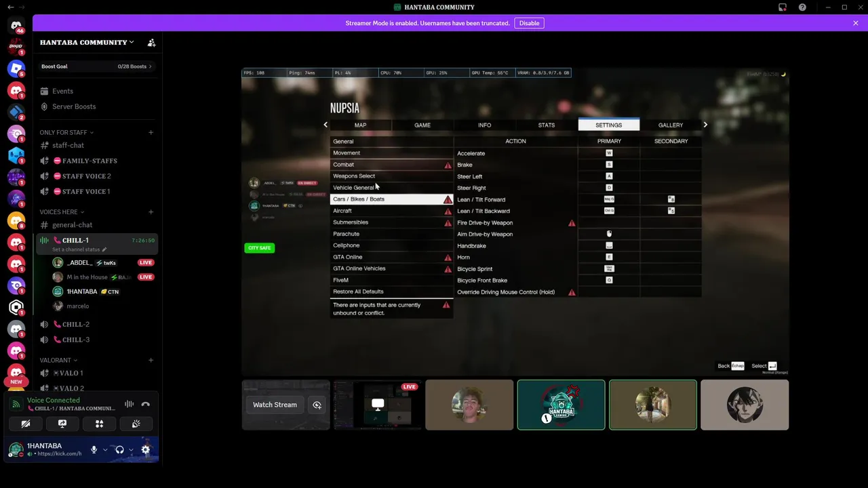Open microphone input options arrow
The image size is (868, 488).
pos(105,450)
